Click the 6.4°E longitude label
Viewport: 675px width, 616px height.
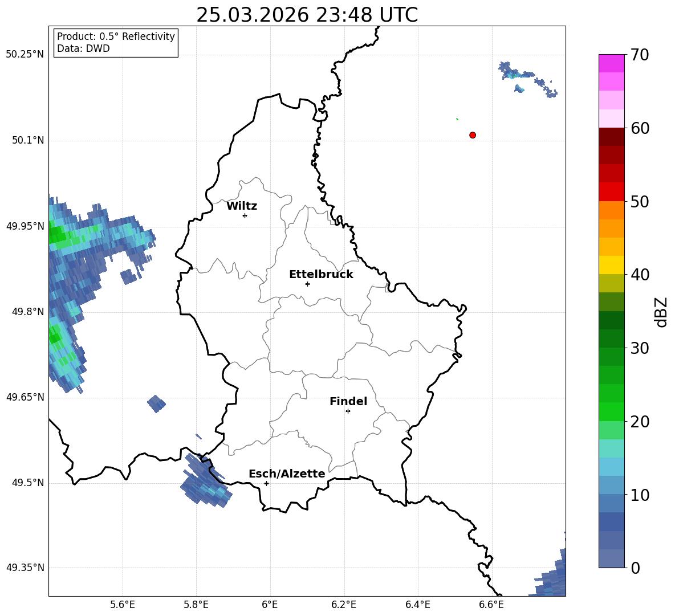click(417, 605)
